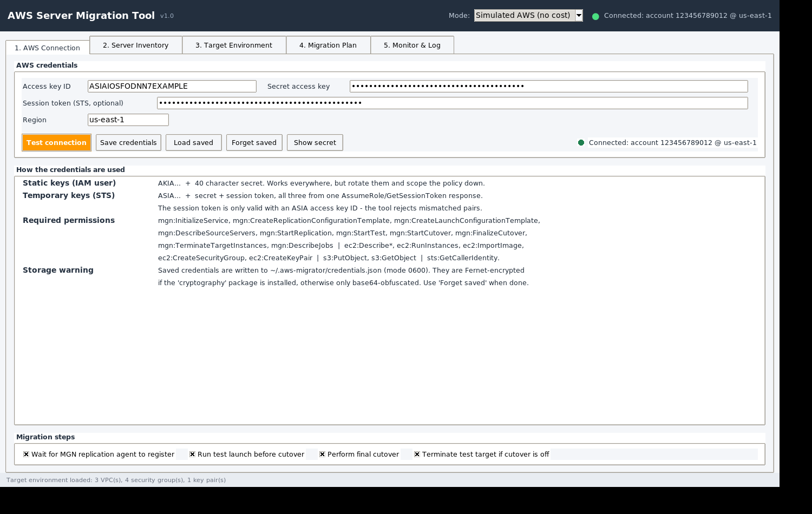The image size is (812, 514).
Task: Focus the Session token input field
Action: coord(453,103)
